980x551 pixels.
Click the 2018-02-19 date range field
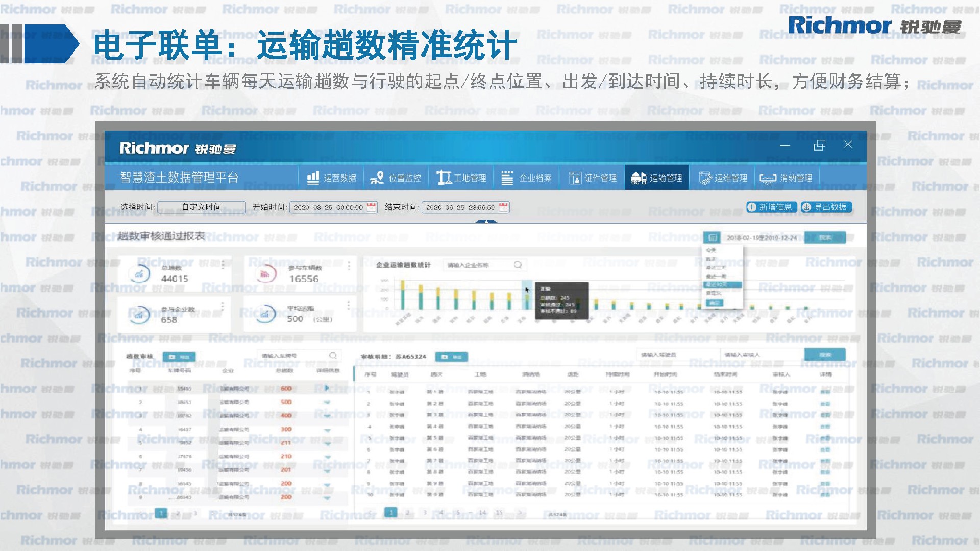pyautogui.click(x=762, y=238)
